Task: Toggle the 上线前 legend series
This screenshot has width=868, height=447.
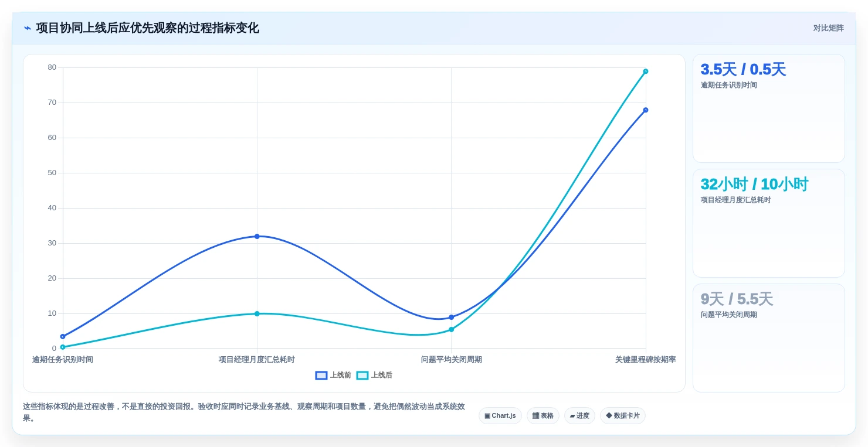Action: point(333,376)
